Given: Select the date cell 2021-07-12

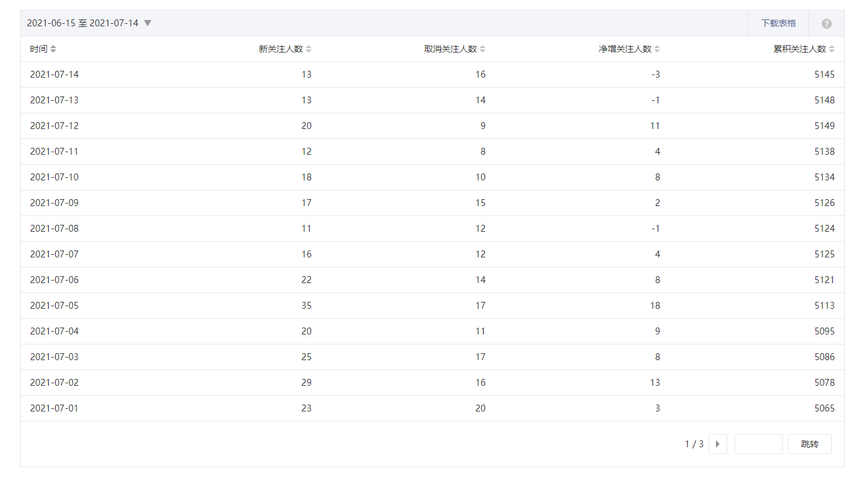Looking at the screenshot, I should click(x=54, y=126).
